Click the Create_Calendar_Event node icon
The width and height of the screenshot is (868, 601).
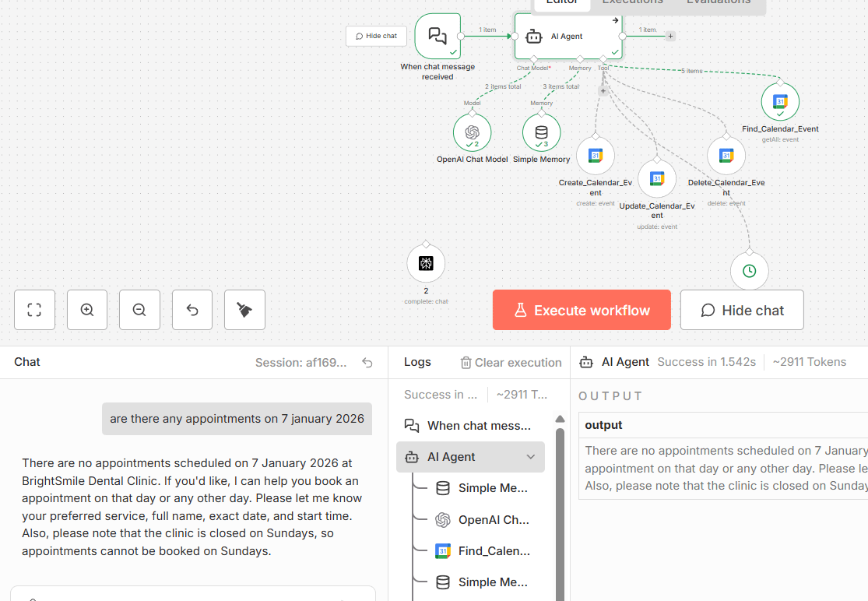pyautogui.click(x=596, y=156)
